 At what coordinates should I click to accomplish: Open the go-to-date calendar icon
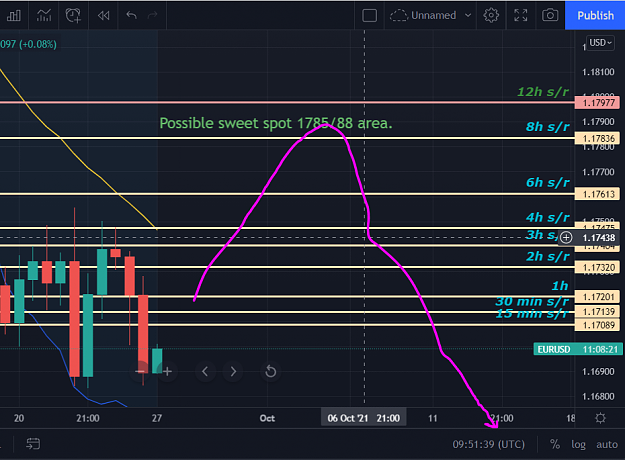(33, 444)
